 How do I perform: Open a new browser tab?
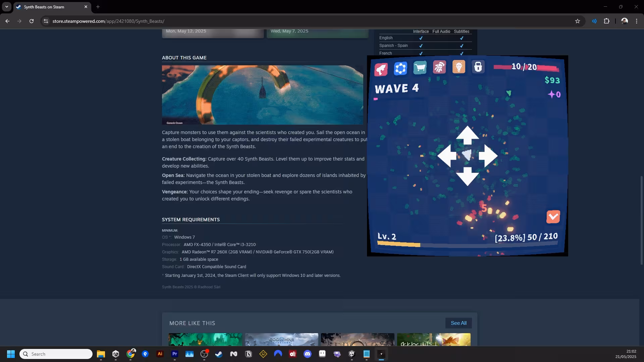click(x=98, y=7)
